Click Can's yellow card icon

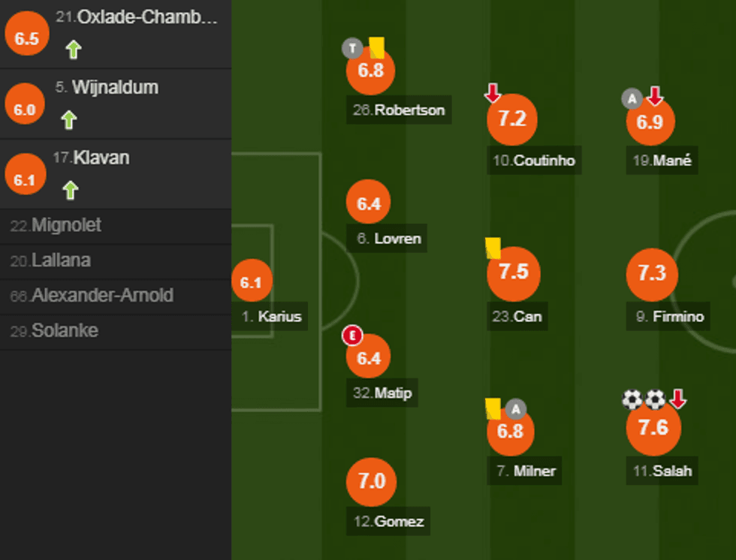493,248
